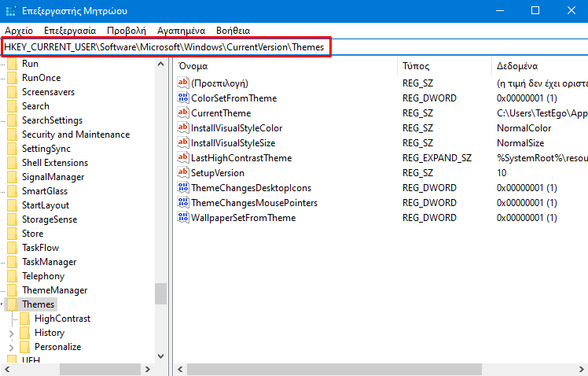Click tree pane vertical scrollbar thumb
Viewport: 588px width, 376px height.
click(161, 294)
